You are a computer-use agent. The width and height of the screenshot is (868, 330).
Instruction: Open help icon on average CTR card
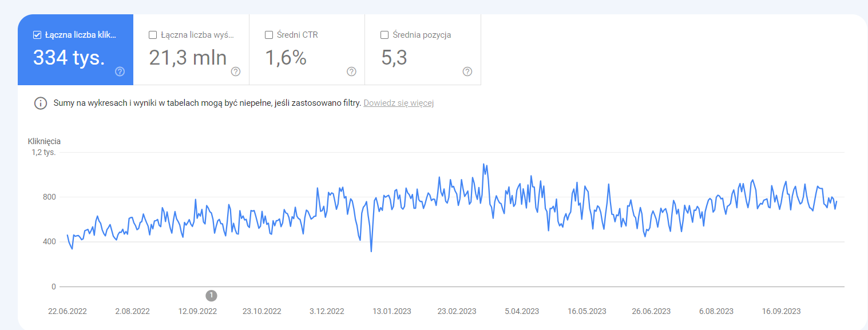(351, 71)
